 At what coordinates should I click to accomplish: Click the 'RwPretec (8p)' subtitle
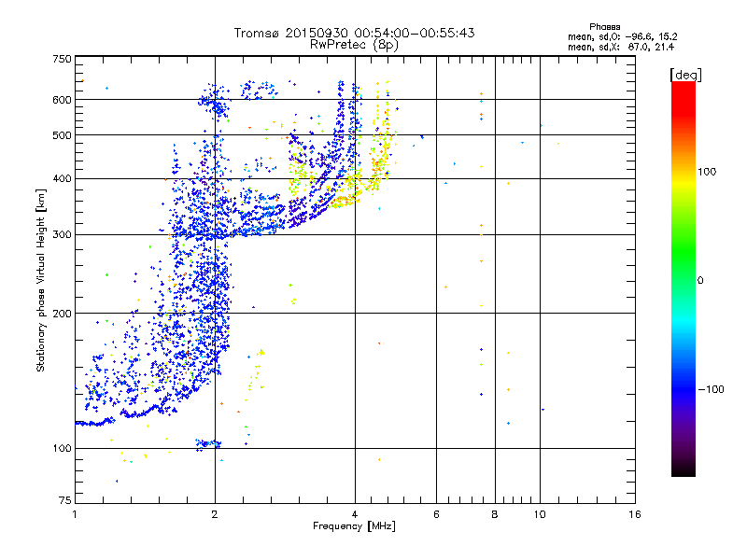pyautogui.click(x=354, y=45)
